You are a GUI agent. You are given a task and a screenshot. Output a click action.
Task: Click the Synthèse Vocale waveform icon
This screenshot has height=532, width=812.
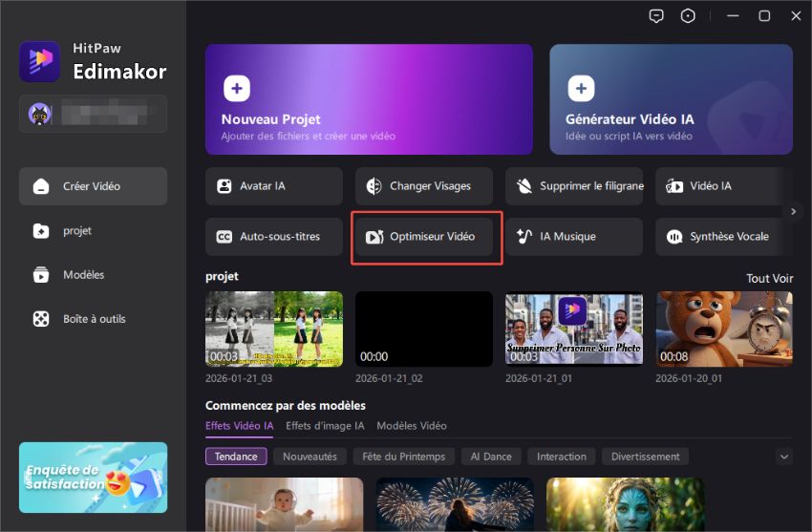click(674, 237)
